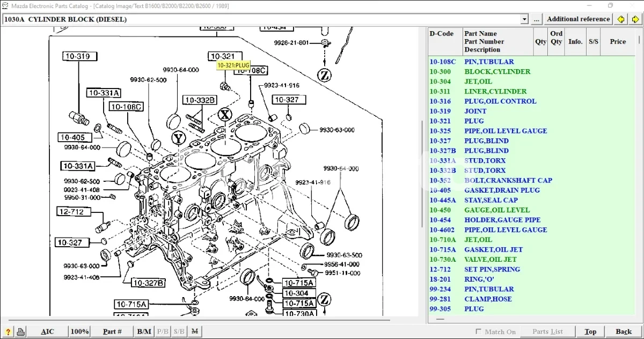Select row 10-730A VALVE,OIL JET

(x=531, y=260)
